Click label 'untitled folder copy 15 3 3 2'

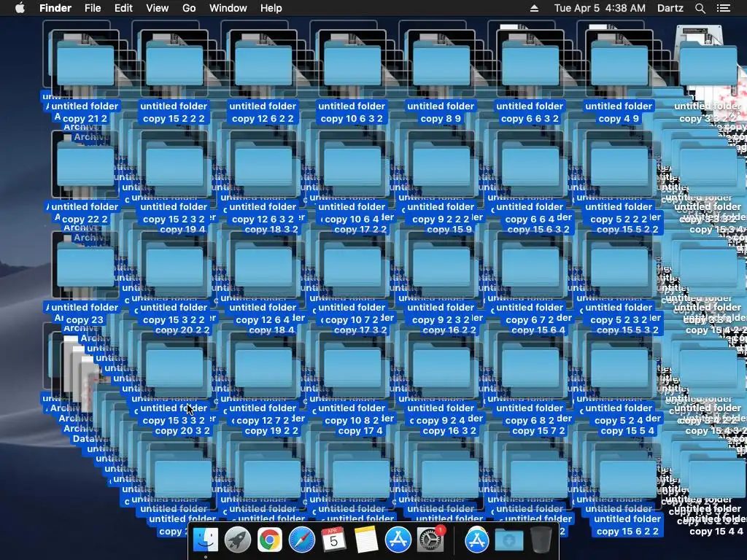174,414
